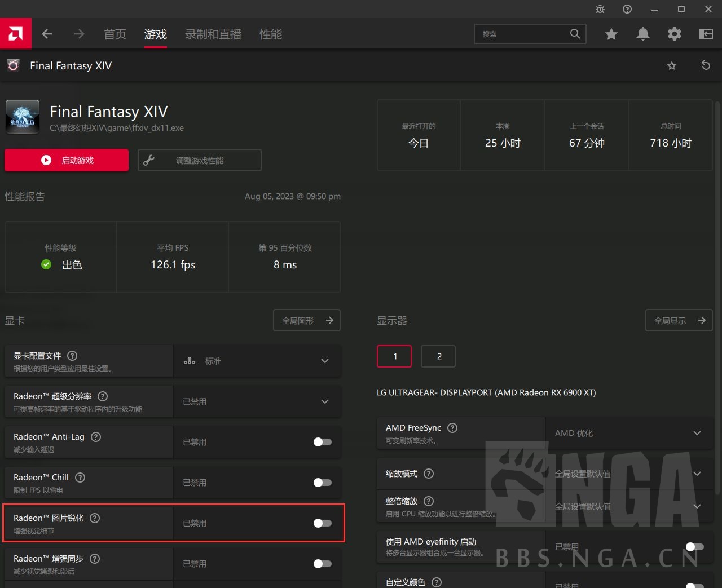
Task: Open settings gear icon
Action: (x=674, y=34)
